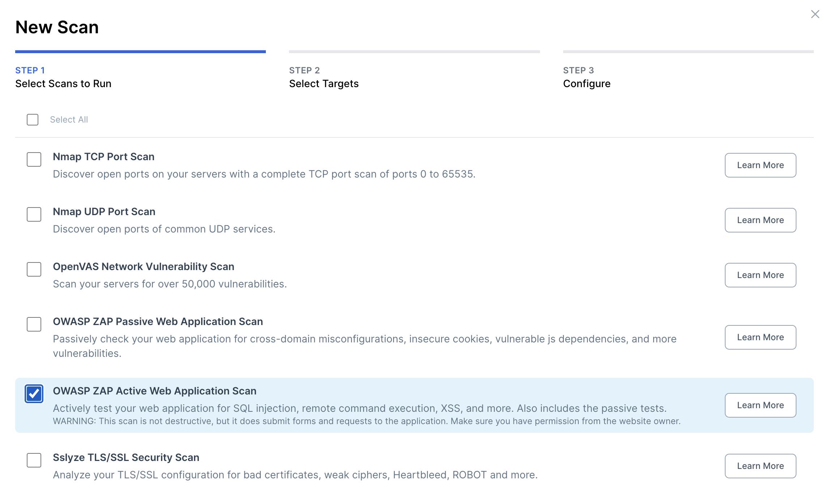This screenshot has height=504, width=829.
Task: Uncheck the OWASP ZAP Active scan checkbox
Action: 34,394
